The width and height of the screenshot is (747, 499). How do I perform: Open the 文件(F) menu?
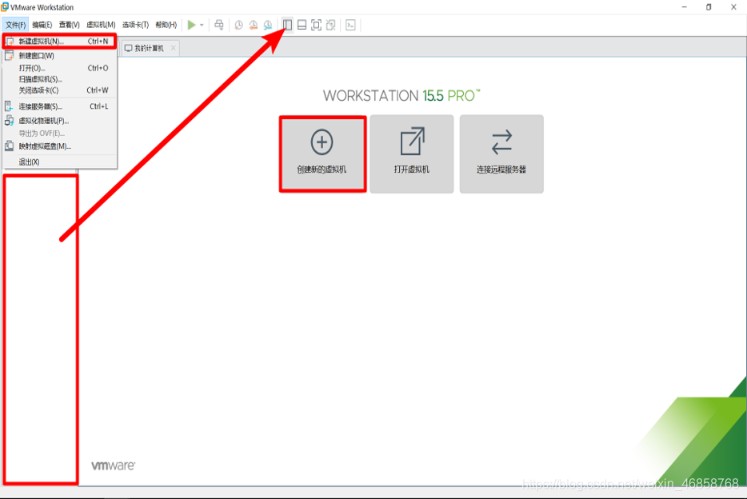(16, 25)
